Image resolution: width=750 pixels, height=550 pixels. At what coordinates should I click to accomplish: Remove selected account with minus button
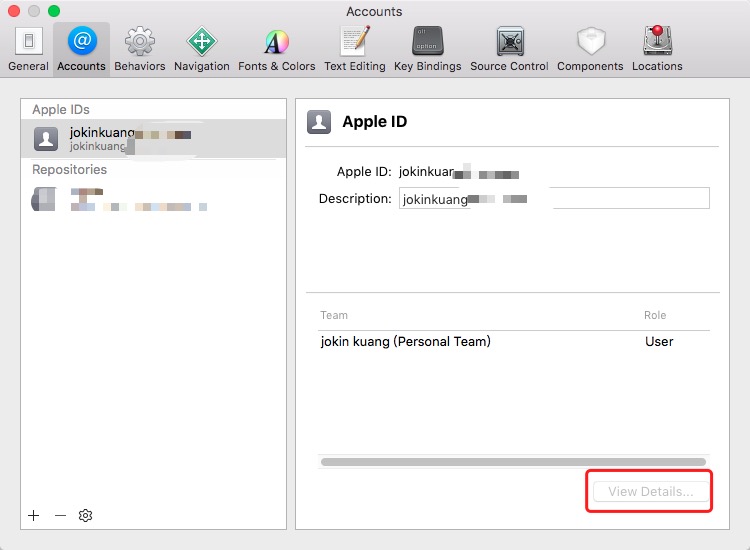[60, 515]
